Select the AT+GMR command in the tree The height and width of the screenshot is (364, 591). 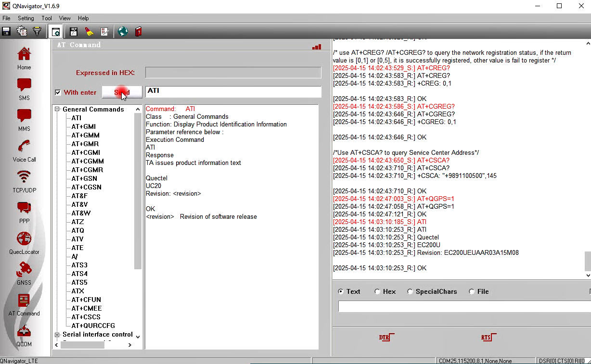click(x=85, y=144)
